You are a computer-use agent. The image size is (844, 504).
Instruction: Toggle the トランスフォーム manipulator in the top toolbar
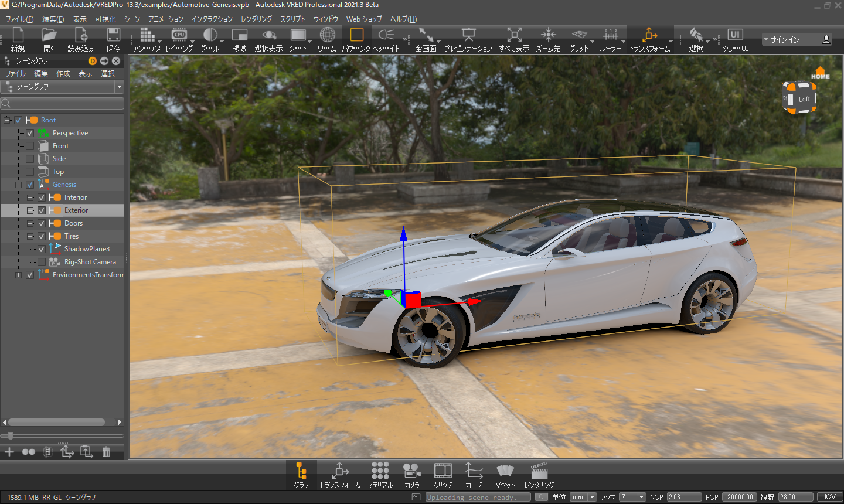tap(649, 39)
